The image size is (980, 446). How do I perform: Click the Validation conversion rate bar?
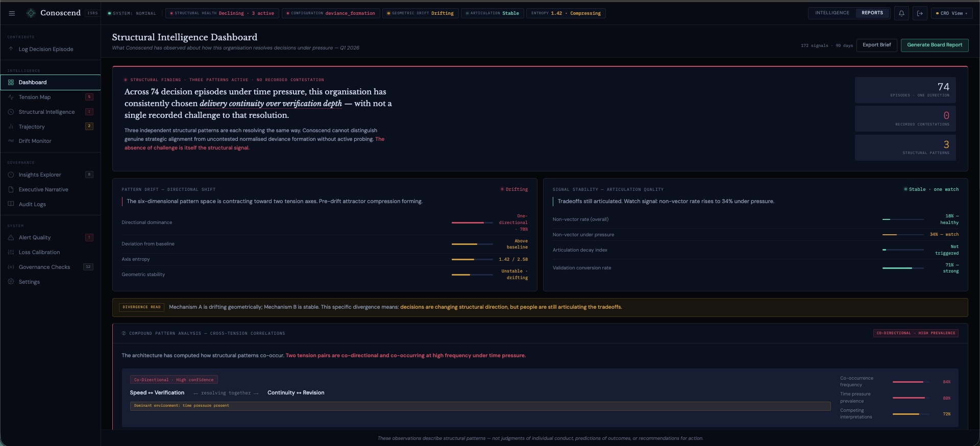pos(903,268)
